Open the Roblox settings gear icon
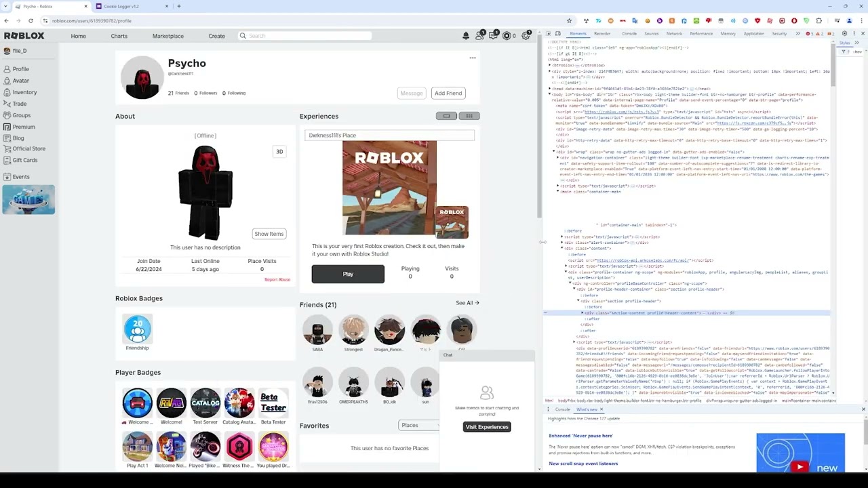Viewport: 868px width, 488px height. point(526,36)
